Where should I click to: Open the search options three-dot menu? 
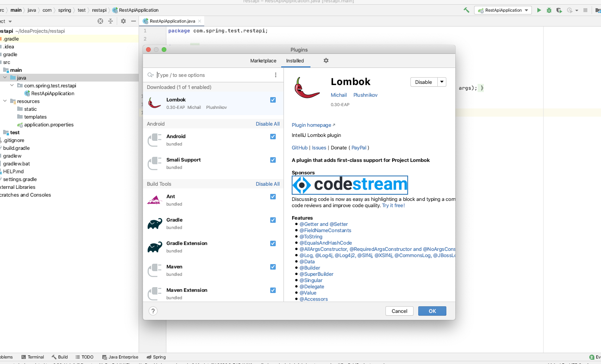coord(276,75)
